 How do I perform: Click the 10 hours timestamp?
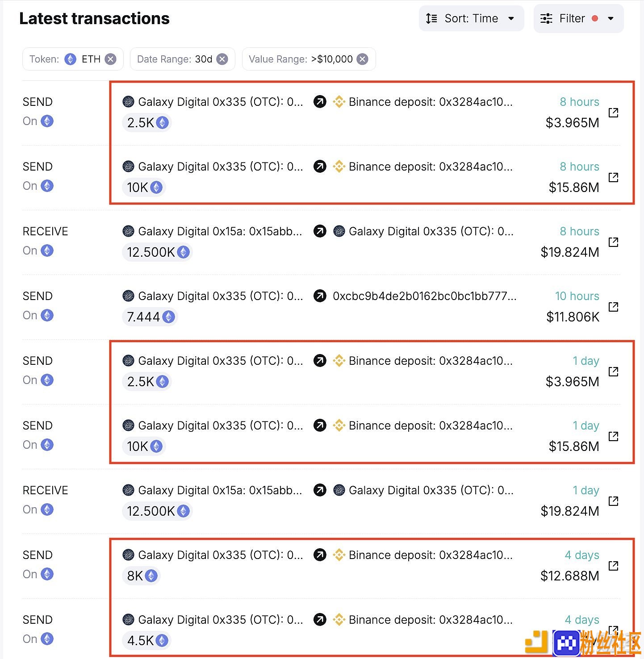point(577,296)
